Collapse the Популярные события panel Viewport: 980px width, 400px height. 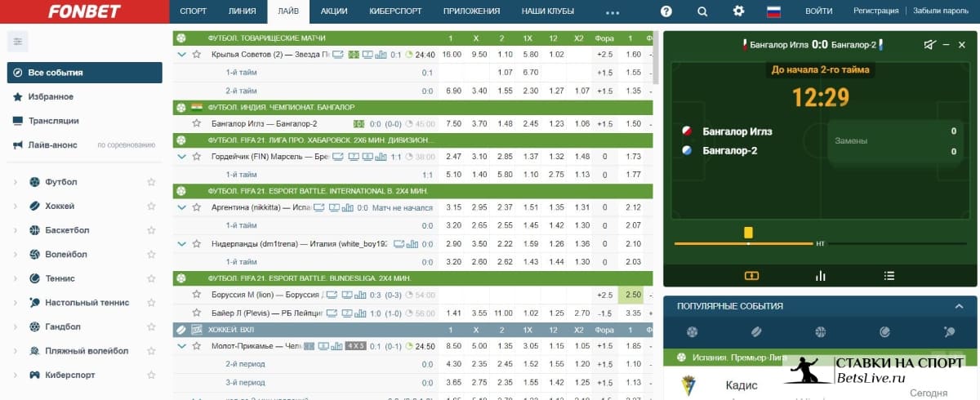(x=960, y=306)
